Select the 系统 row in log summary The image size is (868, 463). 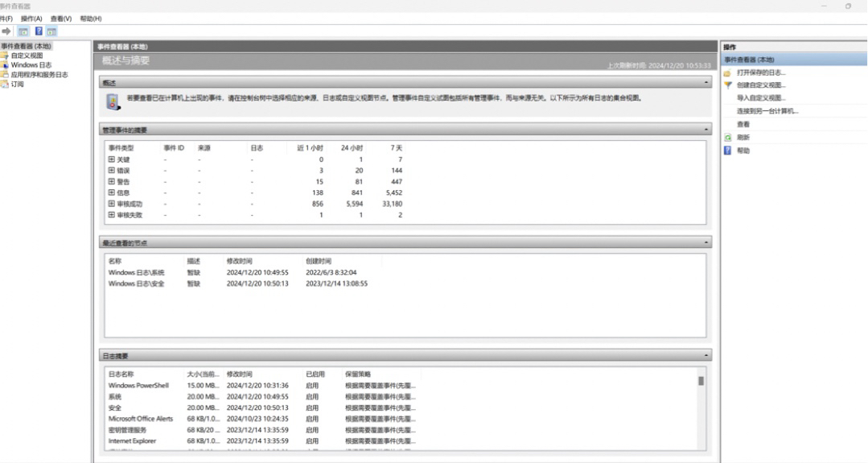click(x=261, y=396)
